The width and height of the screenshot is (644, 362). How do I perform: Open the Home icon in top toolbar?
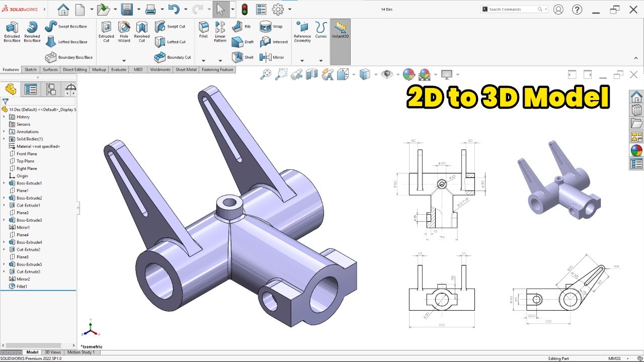point(63,9)
